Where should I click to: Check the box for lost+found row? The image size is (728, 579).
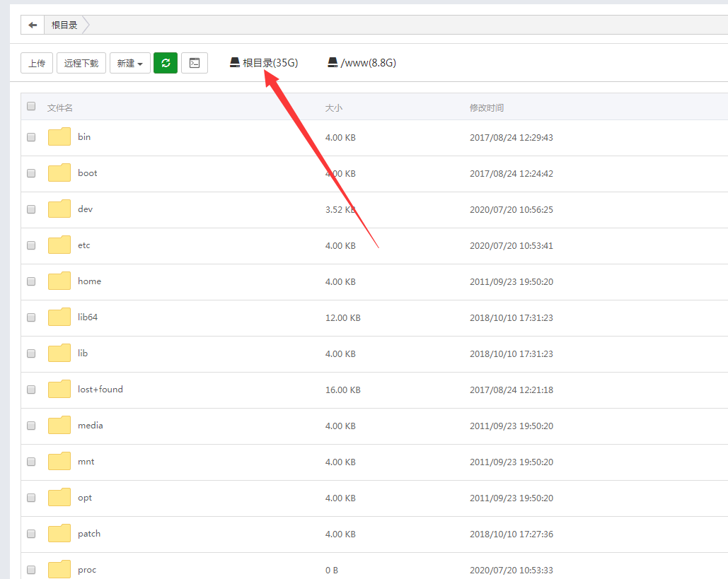(31, 390)
